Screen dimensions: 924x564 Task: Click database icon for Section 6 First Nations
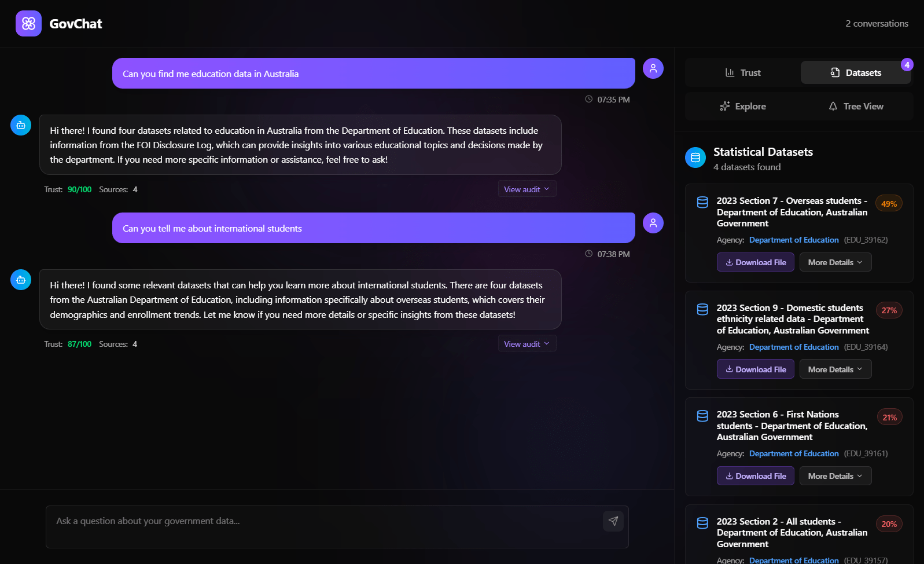click(702, 416)
